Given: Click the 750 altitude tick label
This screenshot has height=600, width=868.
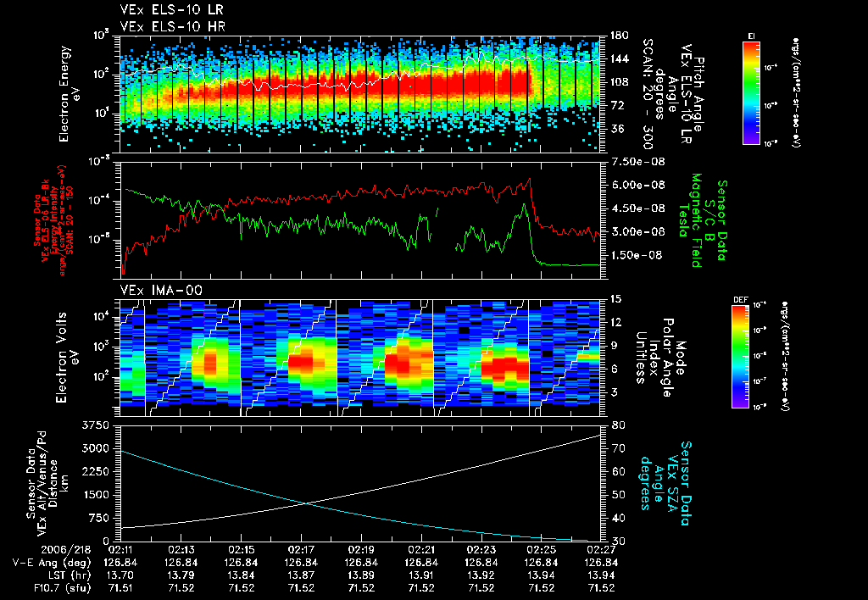Looking at the screenshot, I should pyautogui.click(x=99, y=518).
